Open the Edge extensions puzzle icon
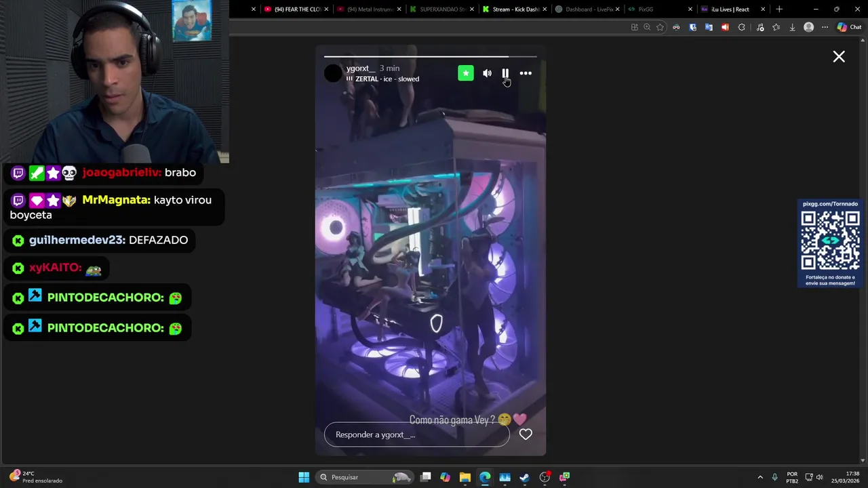The image size is (868, 488). pyautogui.click(x=741, y=27)
